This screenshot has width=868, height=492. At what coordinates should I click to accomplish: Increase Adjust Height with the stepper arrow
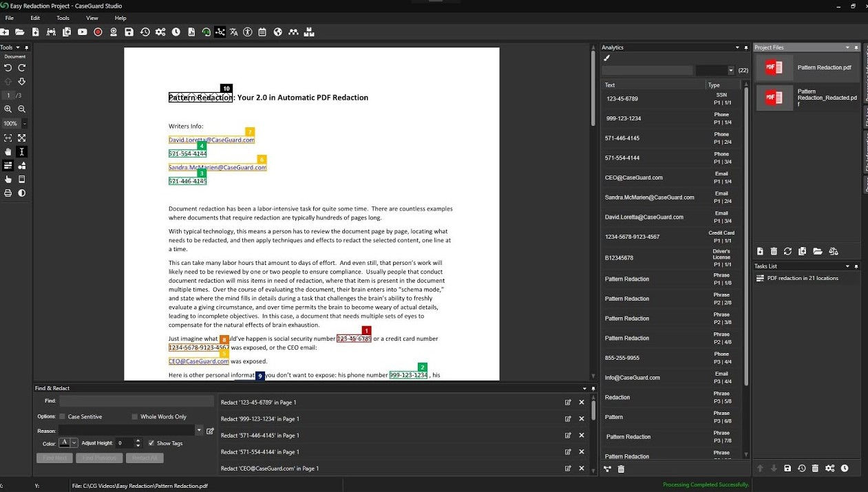tap(138, 441)
